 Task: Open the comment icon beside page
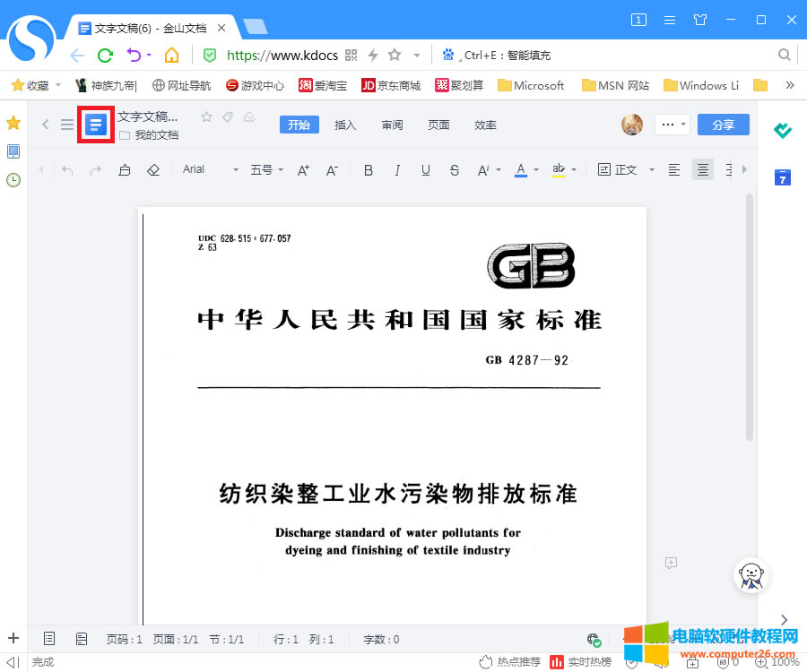(x=670, y=563)
